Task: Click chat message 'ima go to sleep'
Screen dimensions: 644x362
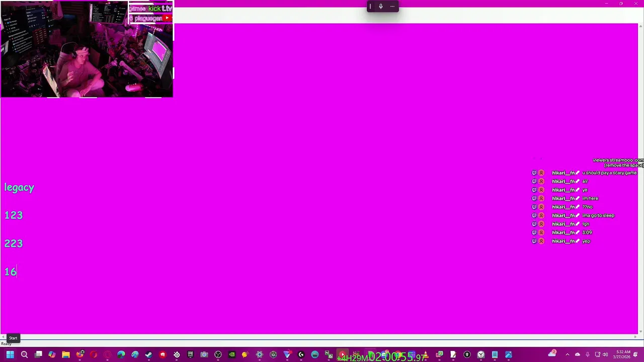Action: pyautogui.click(x=598, y=216)
